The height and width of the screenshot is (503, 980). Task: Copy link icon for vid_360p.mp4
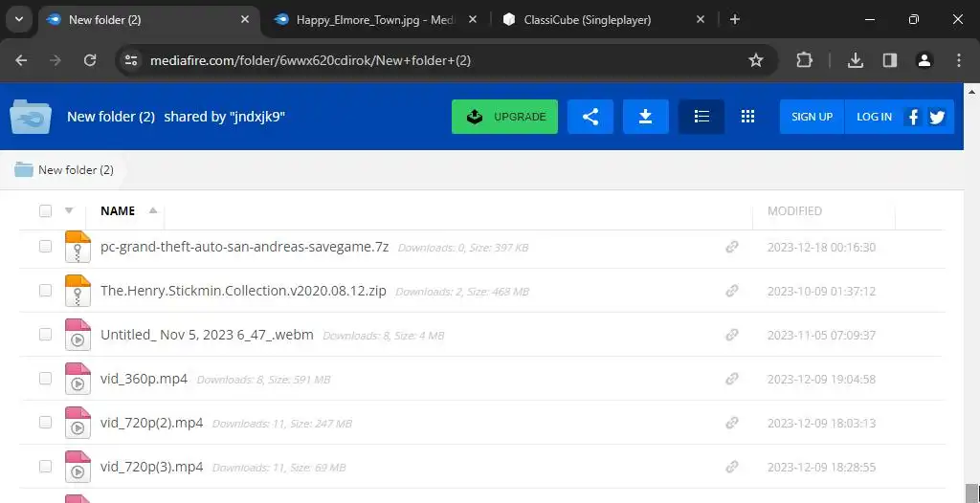coord(732,379)
